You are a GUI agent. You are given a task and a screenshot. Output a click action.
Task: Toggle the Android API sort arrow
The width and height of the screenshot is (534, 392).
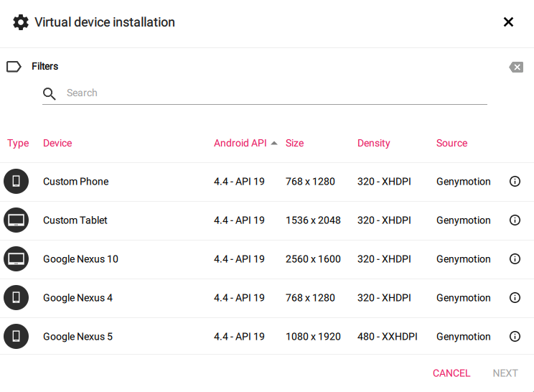coord(273,144)
